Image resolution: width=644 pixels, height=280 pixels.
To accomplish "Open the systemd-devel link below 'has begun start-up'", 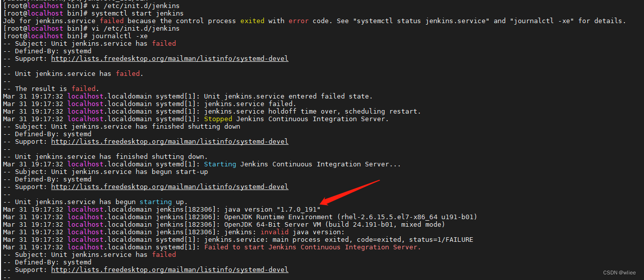I will coord(170,186).
